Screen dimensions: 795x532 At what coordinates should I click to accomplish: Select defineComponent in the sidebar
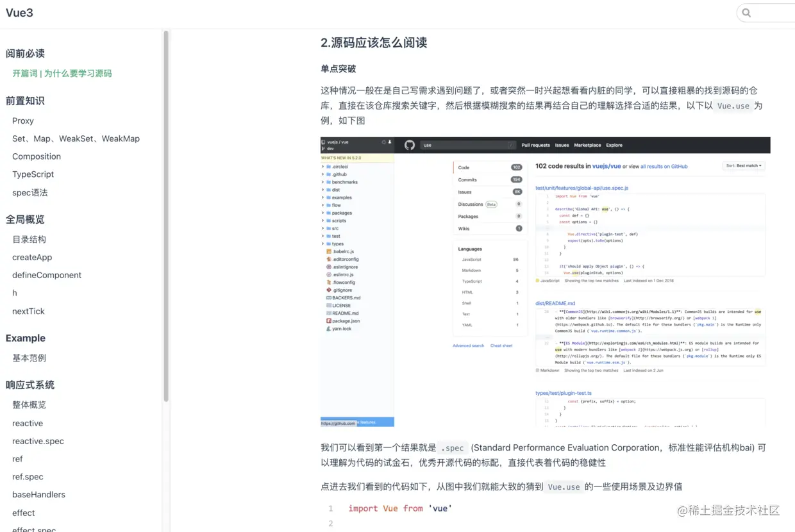point(47,275)
